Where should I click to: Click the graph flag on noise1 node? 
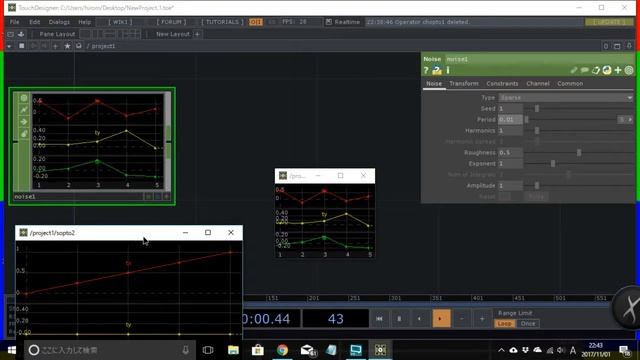click(24, 110)
